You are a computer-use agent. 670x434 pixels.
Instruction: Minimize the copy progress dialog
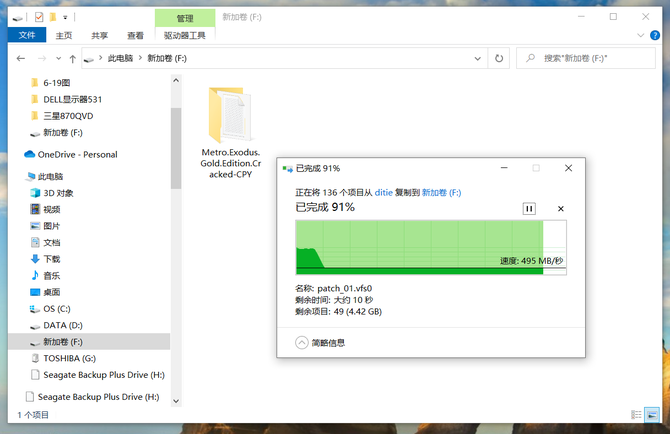point(504,168)
